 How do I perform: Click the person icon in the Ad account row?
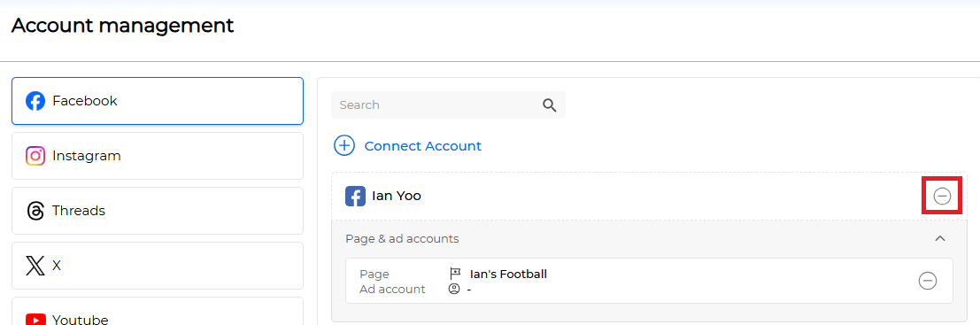[454, 290]
